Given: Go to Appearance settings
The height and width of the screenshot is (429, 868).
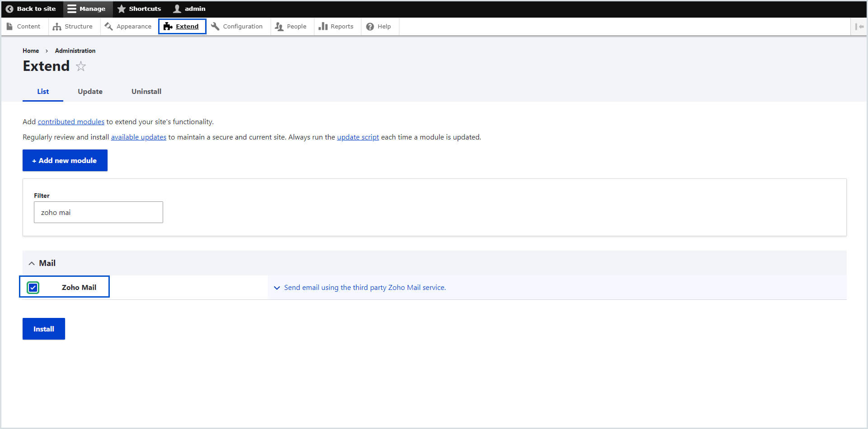Looking at the screenshot, I should (x=128, y=27).
